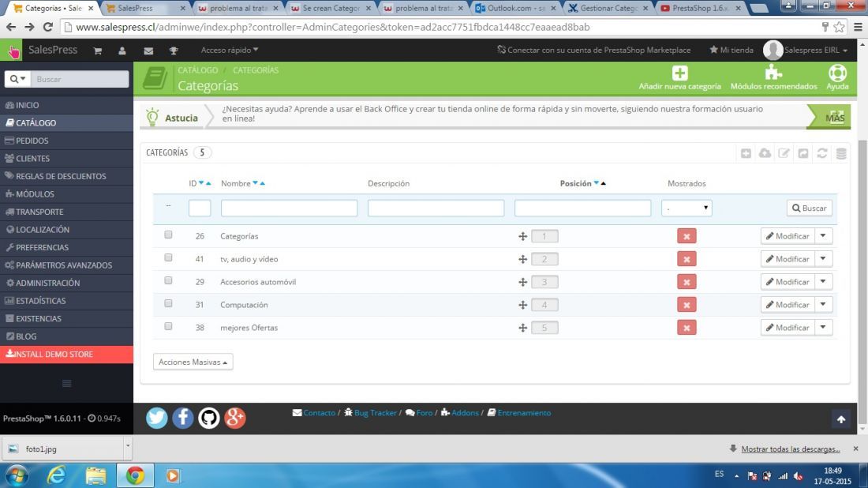868x488 pixels.
Task: Open Módulos recomendados puzzle icon
Action: click(773, 73)
